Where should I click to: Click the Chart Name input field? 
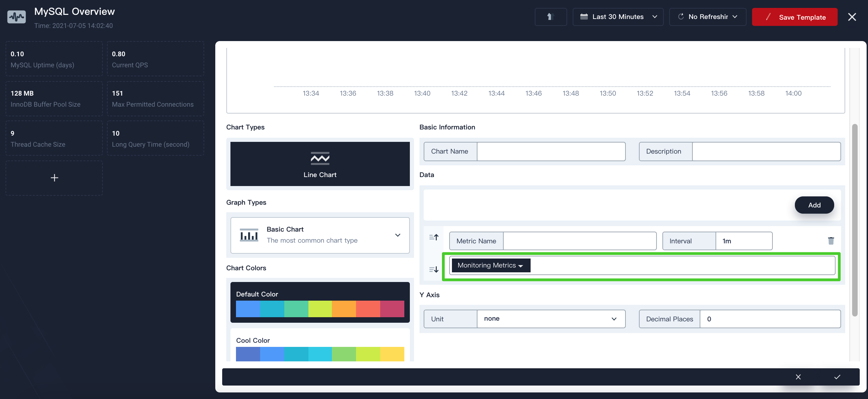coord(551,151)
